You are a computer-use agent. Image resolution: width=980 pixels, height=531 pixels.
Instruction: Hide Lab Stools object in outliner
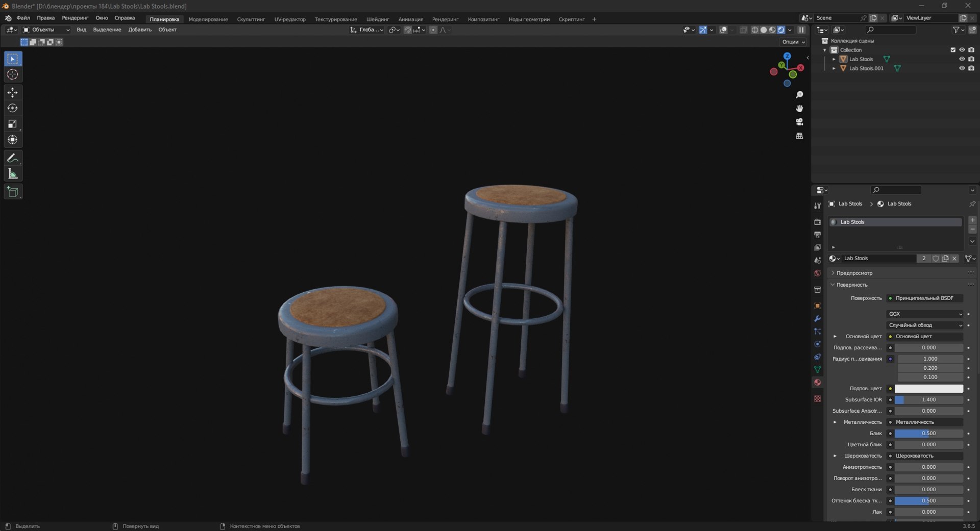(962, 59)
